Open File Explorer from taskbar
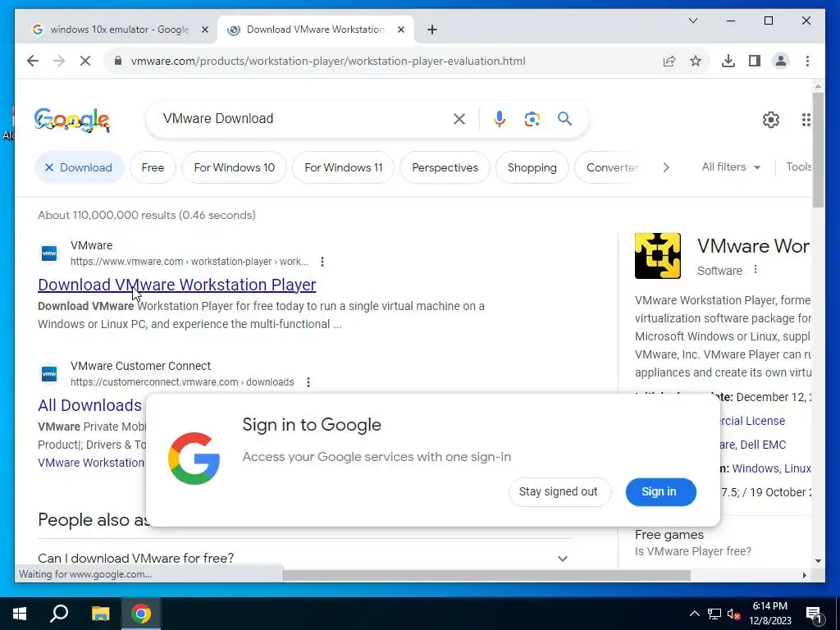This screenshot has width=840, height=630. point(100,614)
